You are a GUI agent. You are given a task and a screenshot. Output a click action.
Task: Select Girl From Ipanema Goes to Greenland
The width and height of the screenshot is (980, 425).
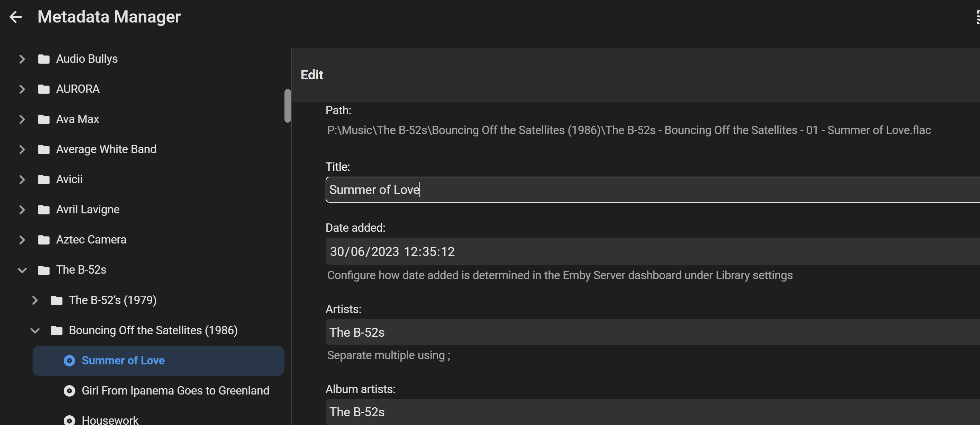tap(175, 391)
